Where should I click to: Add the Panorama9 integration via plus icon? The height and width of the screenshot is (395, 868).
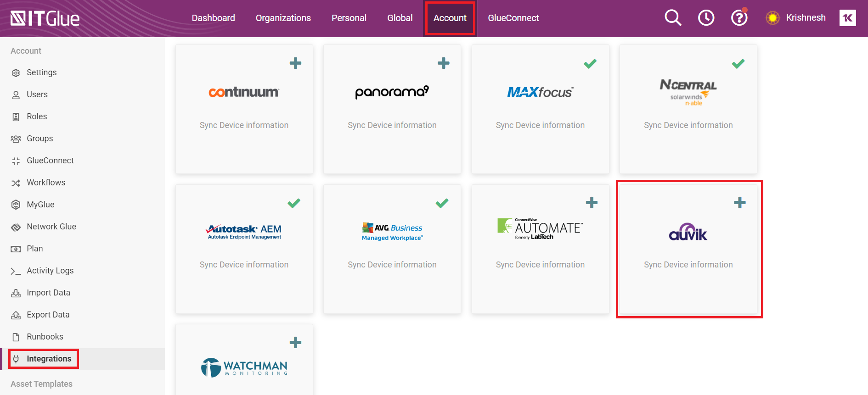444,63
